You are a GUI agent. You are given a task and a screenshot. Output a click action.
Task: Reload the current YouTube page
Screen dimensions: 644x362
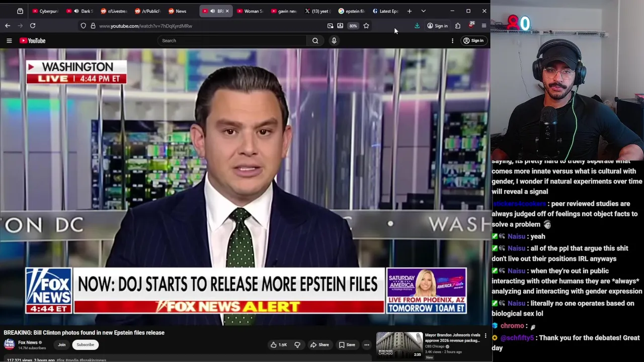[33, 26]
